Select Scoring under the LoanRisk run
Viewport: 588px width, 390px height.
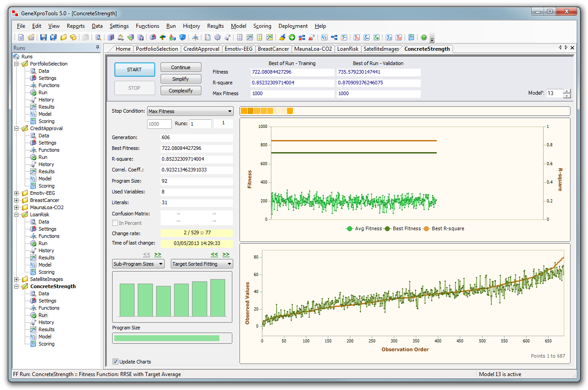pos(46,272)
